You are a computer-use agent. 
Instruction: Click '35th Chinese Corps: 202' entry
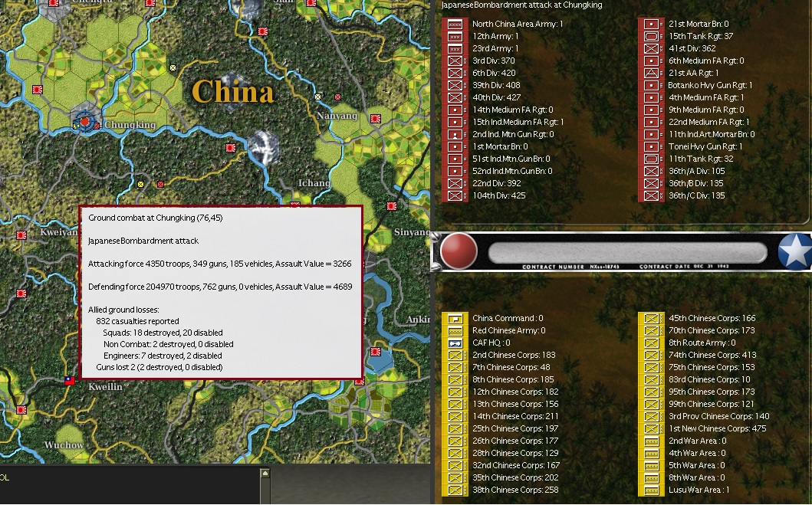(x=515, y=477)
